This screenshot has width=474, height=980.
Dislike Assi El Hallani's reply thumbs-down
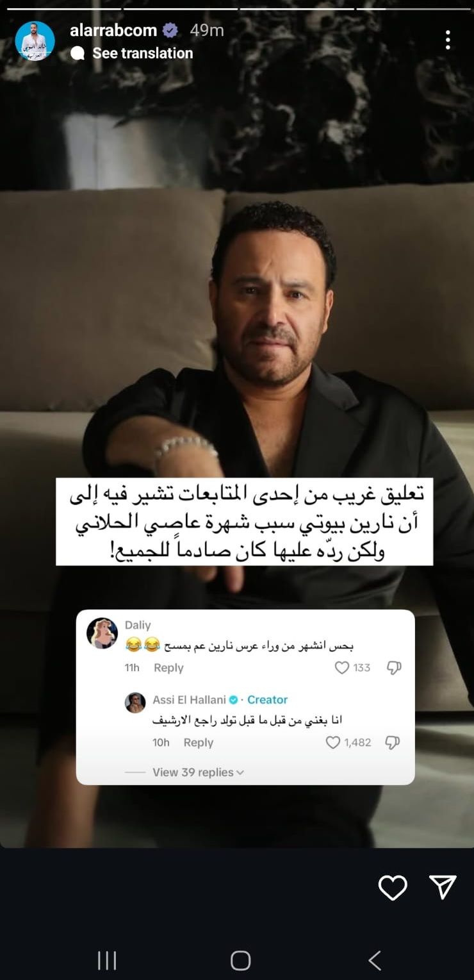393,742
